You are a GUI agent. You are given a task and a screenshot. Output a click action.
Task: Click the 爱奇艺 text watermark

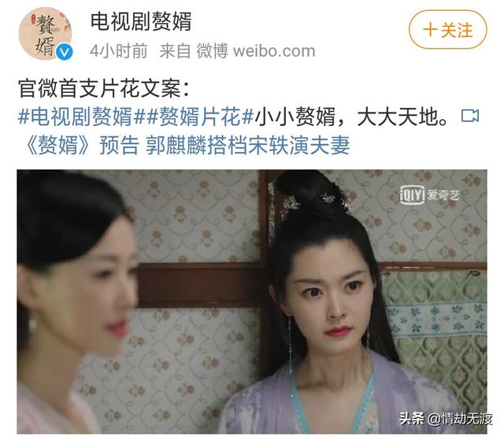[x=443, y=195]
